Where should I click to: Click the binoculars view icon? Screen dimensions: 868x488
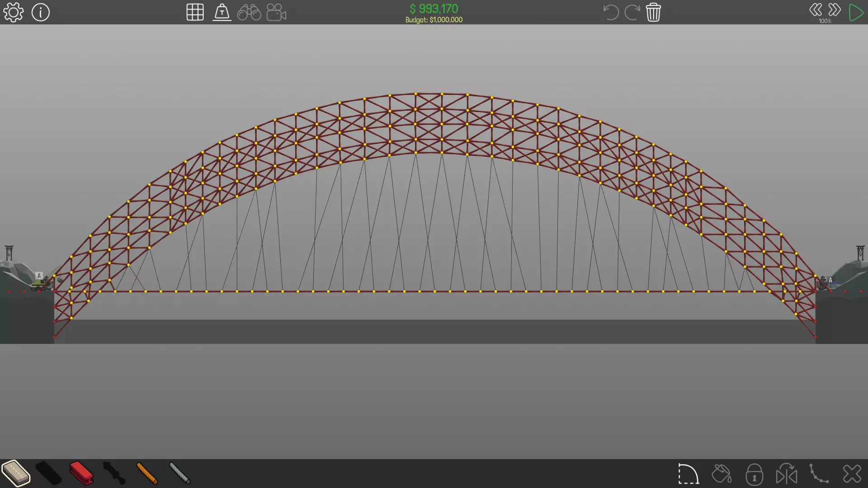(249, 12)
